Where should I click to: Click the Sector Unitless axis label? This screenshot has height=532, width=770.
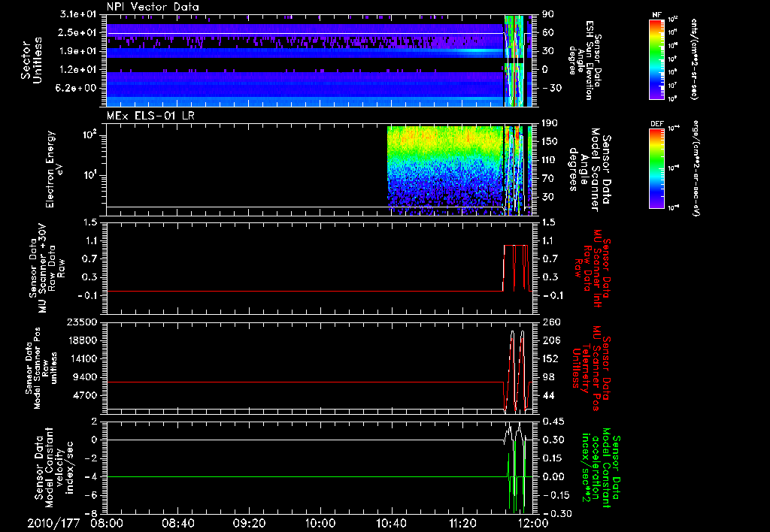32,60
